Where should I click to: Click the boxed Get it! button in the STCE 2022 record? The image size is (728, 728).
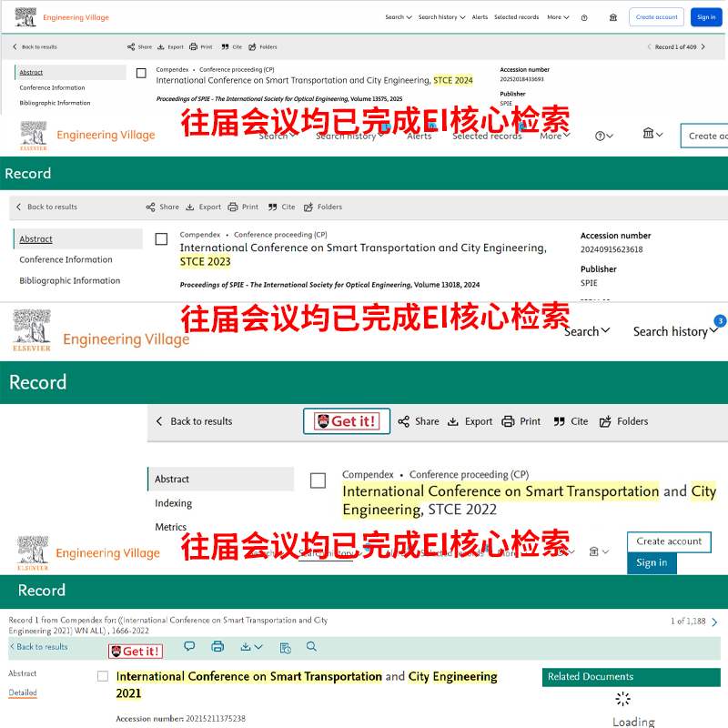point(347,421)
